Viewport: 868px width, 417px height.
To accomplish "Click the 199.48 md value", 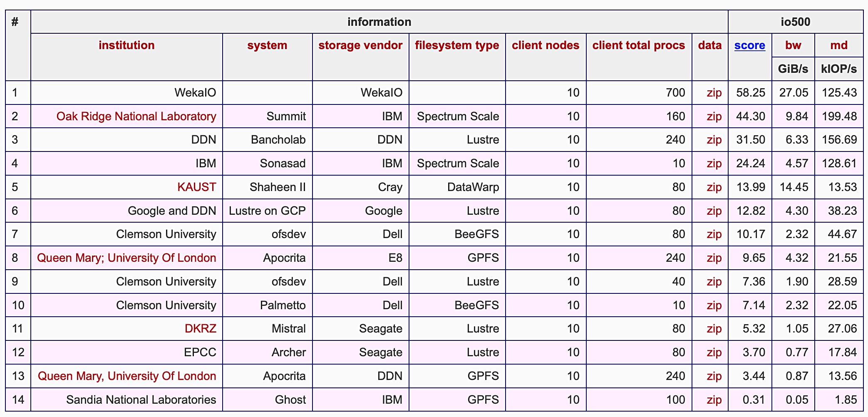I will [x=839, y=116].
